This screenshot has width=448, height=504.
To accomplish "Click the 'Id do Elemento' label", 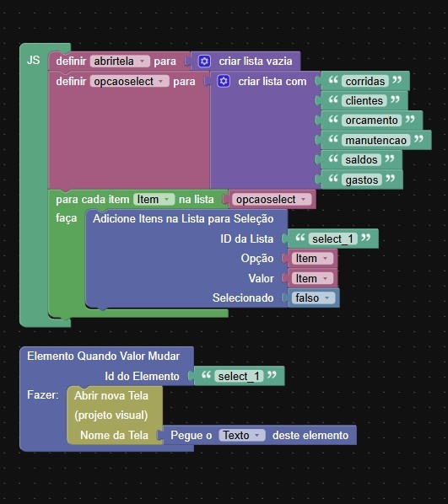I will [142, 376].
